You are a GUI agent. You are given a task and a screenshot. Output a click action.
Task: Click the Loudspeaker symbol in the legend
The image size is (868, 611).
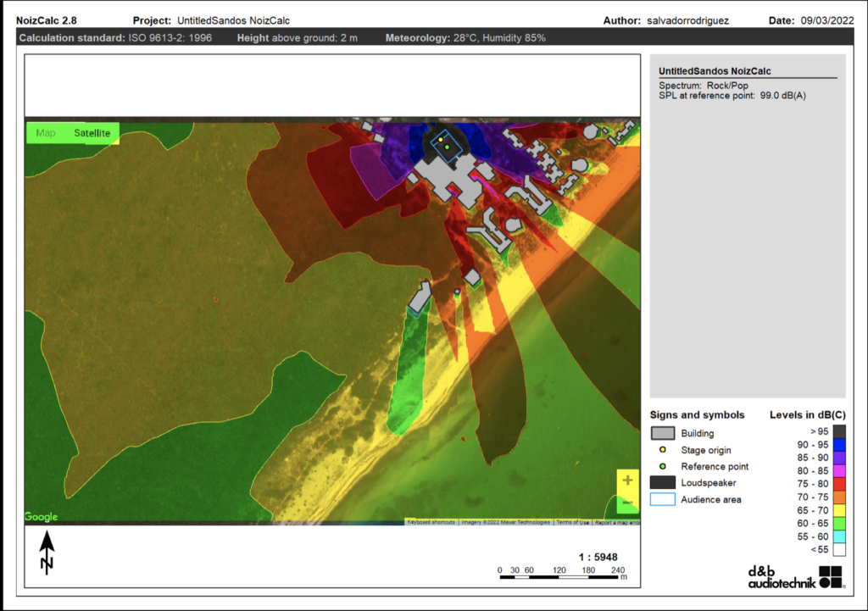pyautogui.click(x=662, y=482)
